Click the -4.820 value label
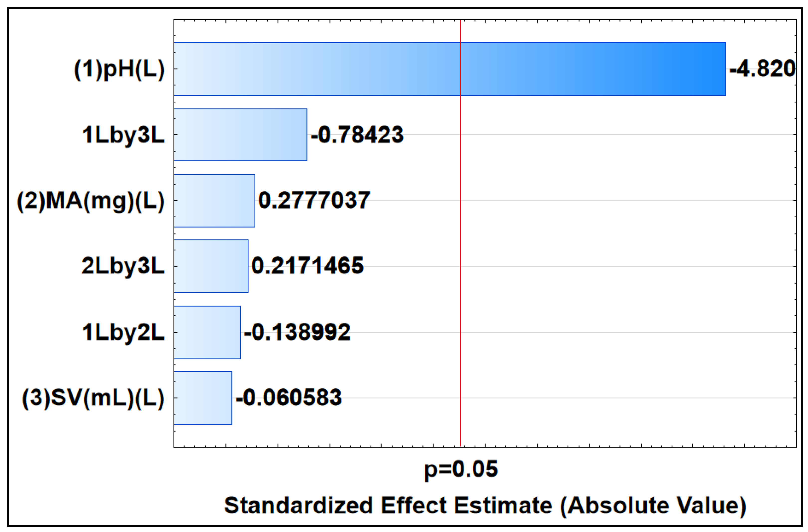 pyautogui.click(x=762, y=69)
